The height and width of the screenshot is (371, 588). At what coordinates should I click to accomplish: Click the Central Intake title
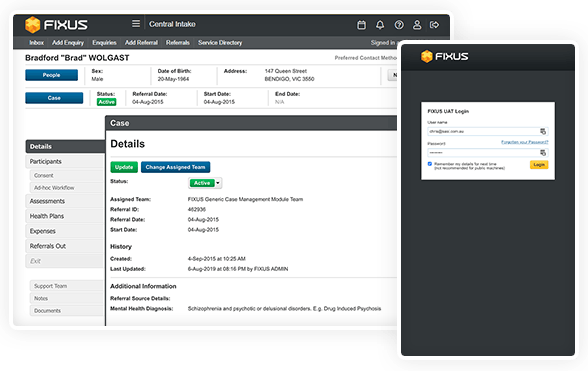172,24
